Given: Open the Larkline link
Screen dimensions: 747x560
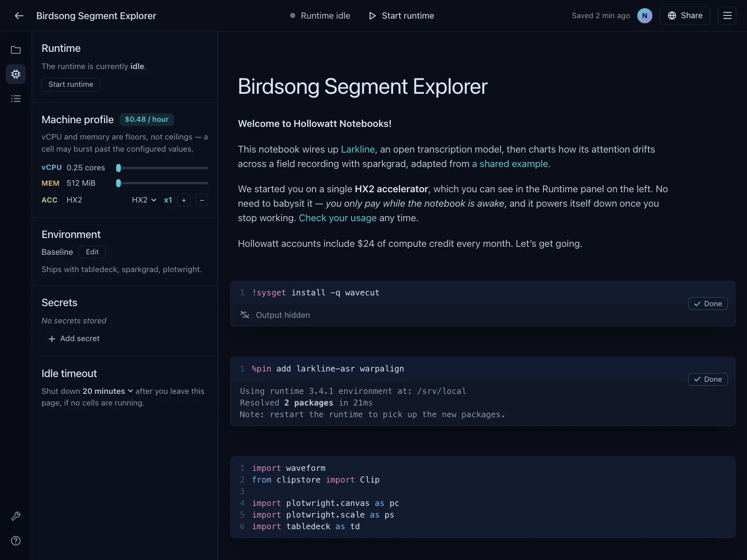Looking at the screenshot, I should pos(358,149).
